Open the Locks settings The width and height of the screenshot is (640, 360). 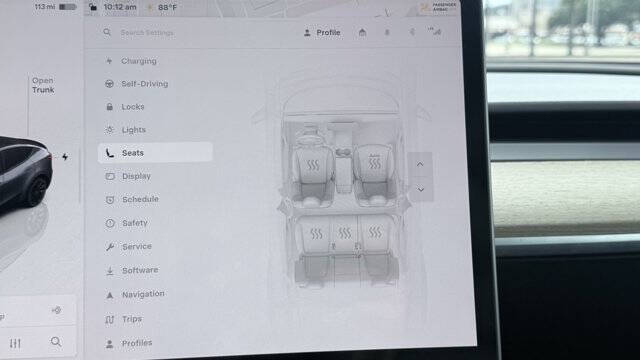click(x=125, y=107)
